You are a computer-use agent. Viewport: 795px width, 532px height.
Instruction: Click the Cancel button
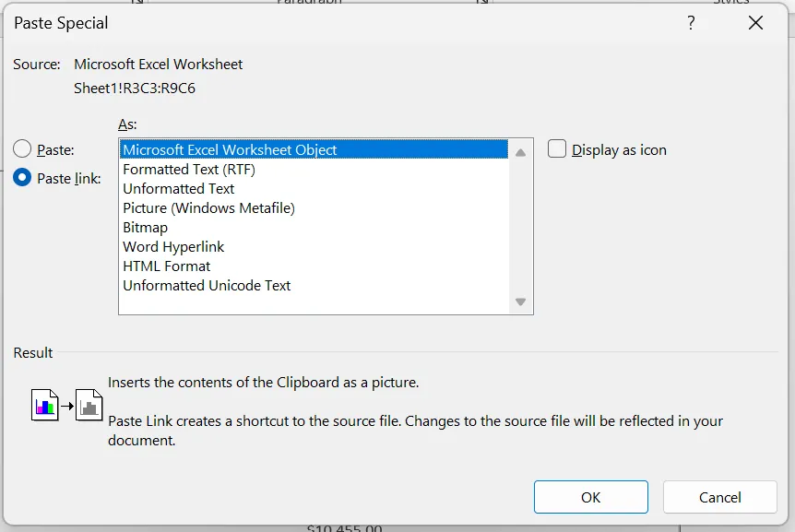coord(719,497)
